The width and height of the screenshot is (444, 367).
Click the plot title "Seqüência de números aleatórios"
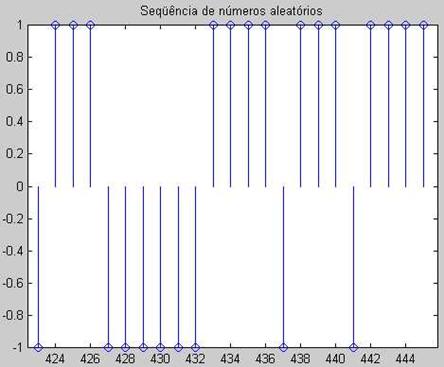(231, 11)
